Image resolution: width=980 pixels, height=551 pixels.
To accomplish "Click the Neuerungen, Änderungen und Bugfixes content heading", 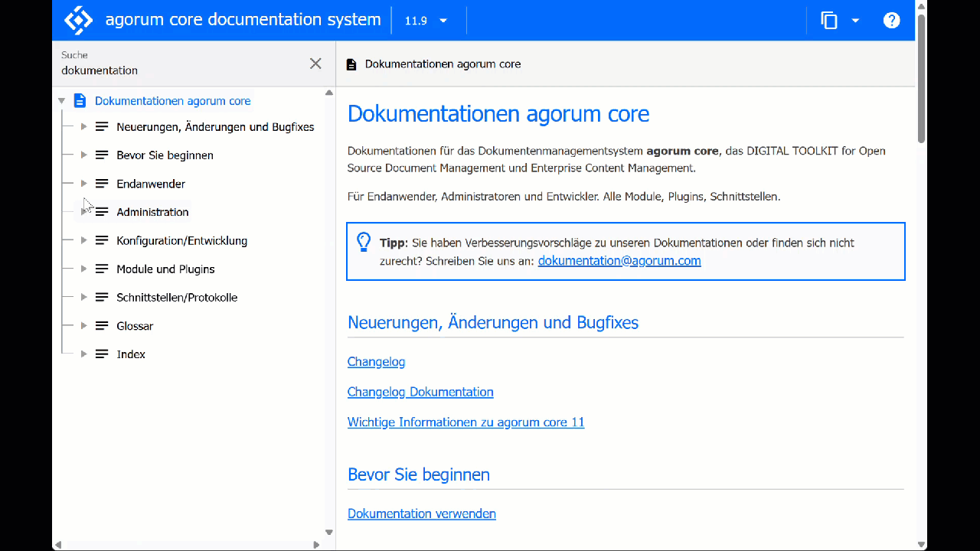I will (493, 322).
